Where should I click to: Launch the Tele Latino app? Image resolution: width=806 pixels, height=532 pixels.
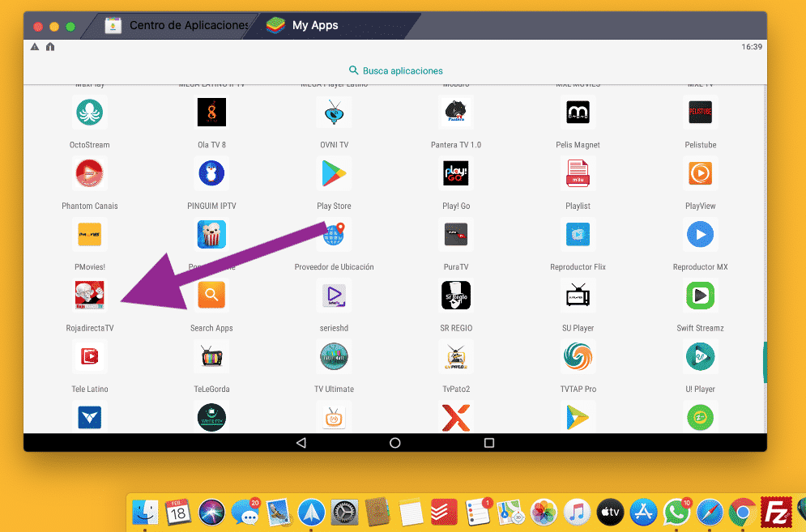(x=89, y=356)
